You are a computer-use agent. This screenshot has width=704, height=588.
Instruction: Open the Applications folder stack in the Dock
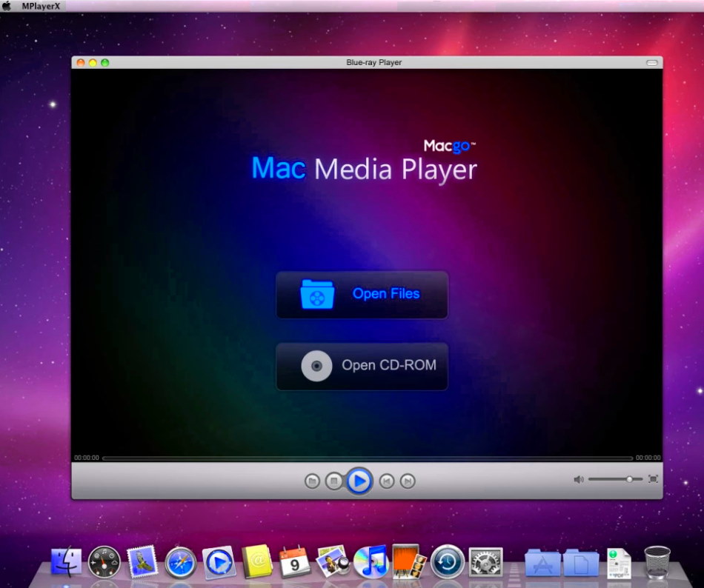(x=542, y=562)
